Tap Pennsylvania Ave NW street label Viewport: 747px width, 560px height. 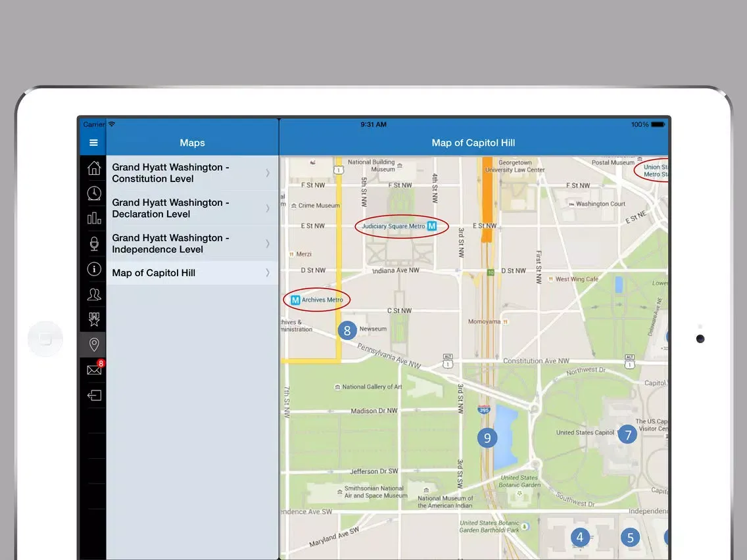coord(389,356)
